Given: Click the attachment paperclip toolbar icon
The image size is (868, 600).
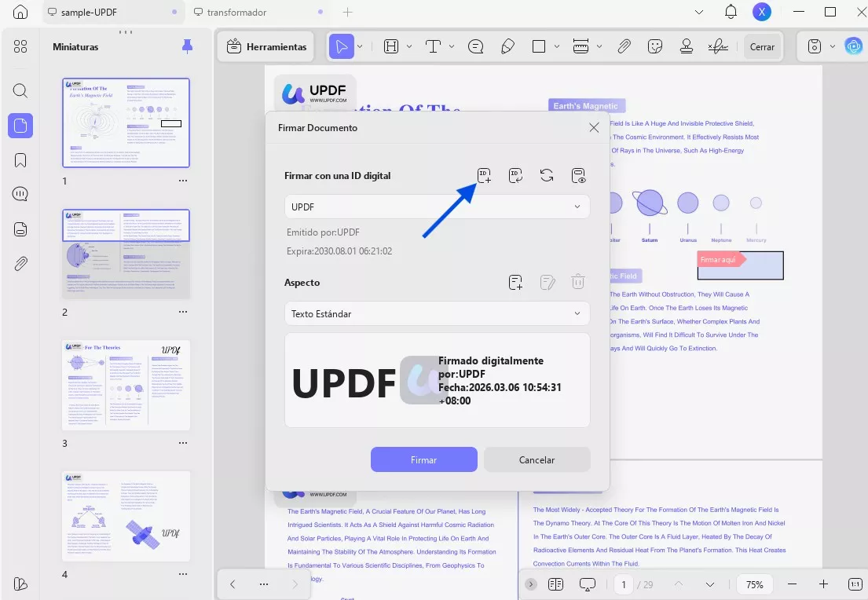Looking at the screenshot, I should [624, 46].
